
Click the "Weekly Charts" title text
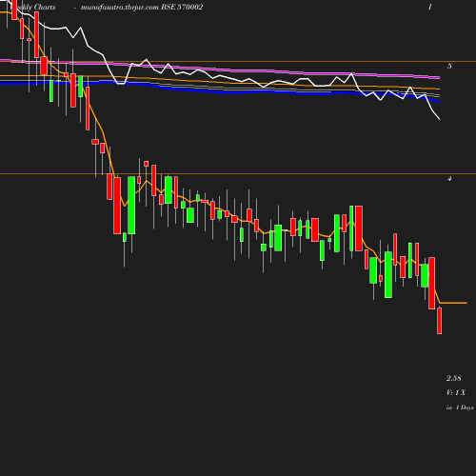tap(33, 7)
